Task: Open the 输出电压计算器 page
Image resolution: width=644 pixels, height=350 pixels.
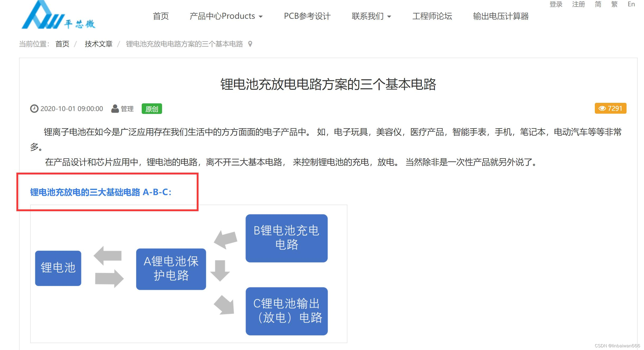Action: tap(501, 16)
